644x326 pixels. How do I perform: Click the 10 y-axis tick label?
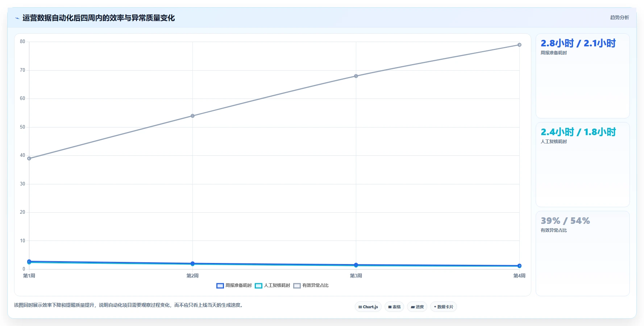point(22,241)
